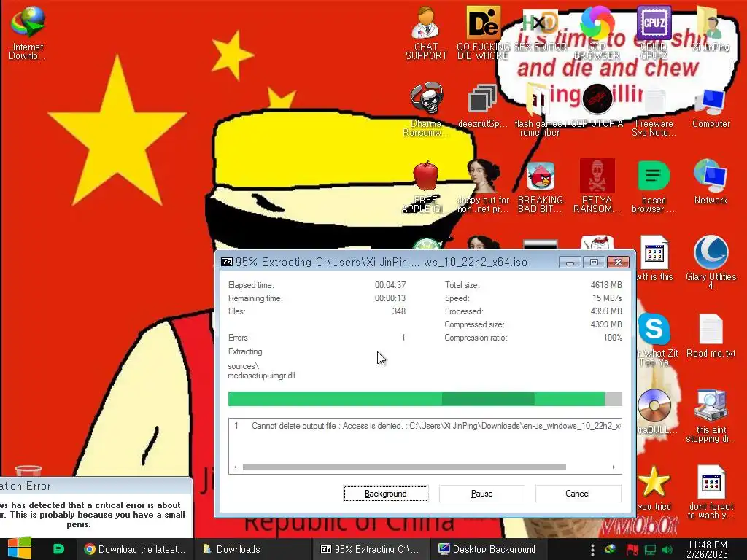Launch the CCP UTOPIA desktop icon
Screen dimensions: 747x560
coord(597,106)
